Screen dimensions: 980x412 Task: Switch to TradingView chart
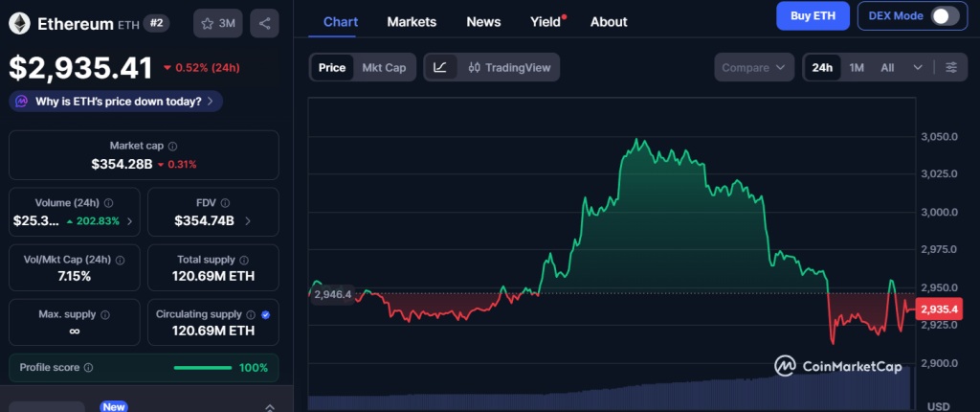pos(510,68)
